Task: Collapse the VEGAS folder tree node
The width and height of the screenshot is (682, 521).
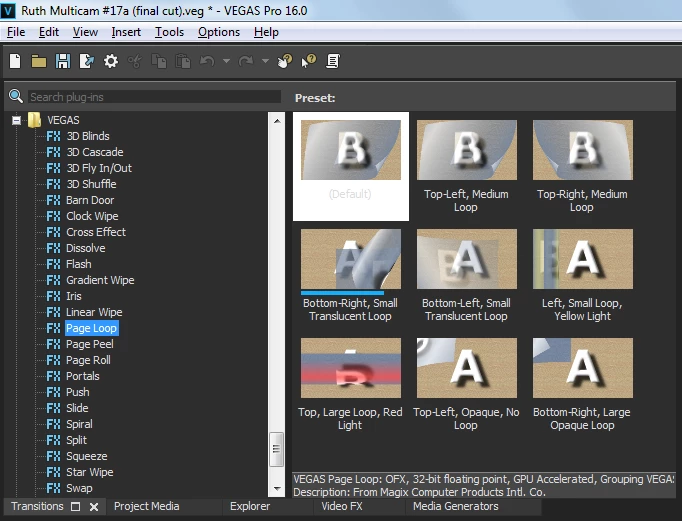Action: tap(16, 120)
